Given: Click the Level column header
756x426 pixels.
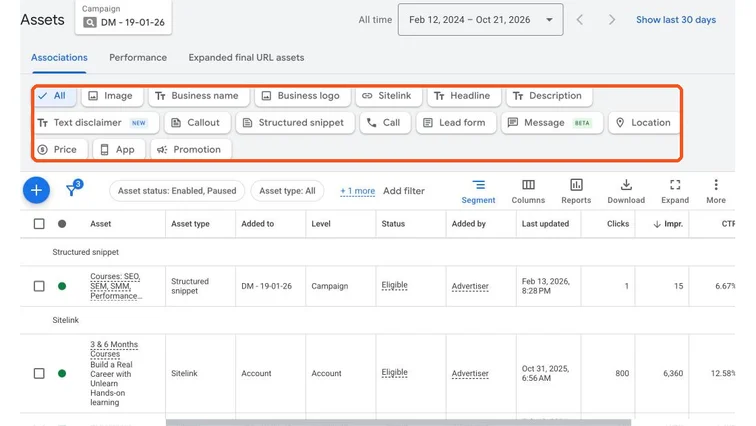Looking at the screenshot, I should (x=321, y=224).
